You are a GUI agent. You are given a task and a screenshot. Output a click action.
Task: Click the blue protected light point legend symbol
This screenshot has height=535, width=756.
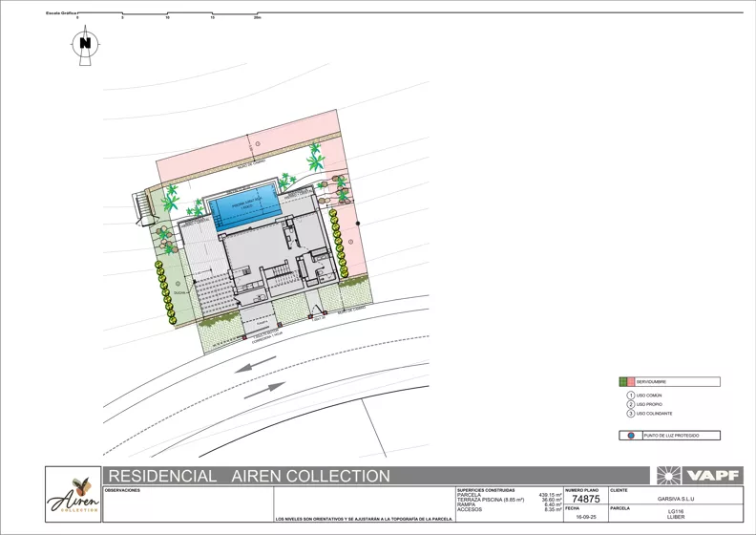pos(631,436)
